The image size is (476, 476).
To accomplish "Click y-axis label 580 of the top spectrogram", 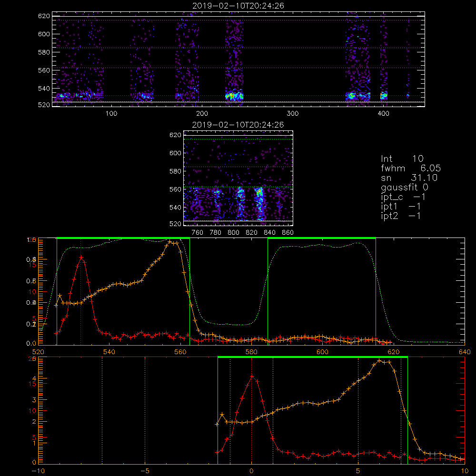I will 44,52.
